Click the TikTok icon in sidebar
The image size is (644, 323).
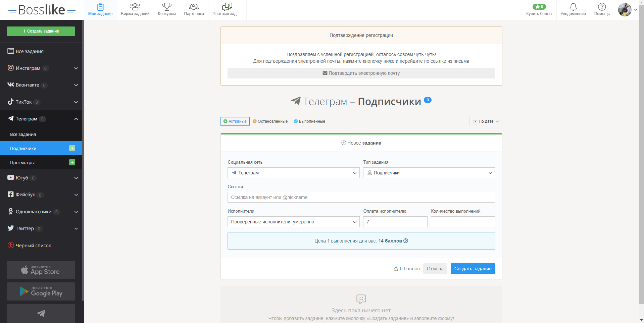click(11, 102)
